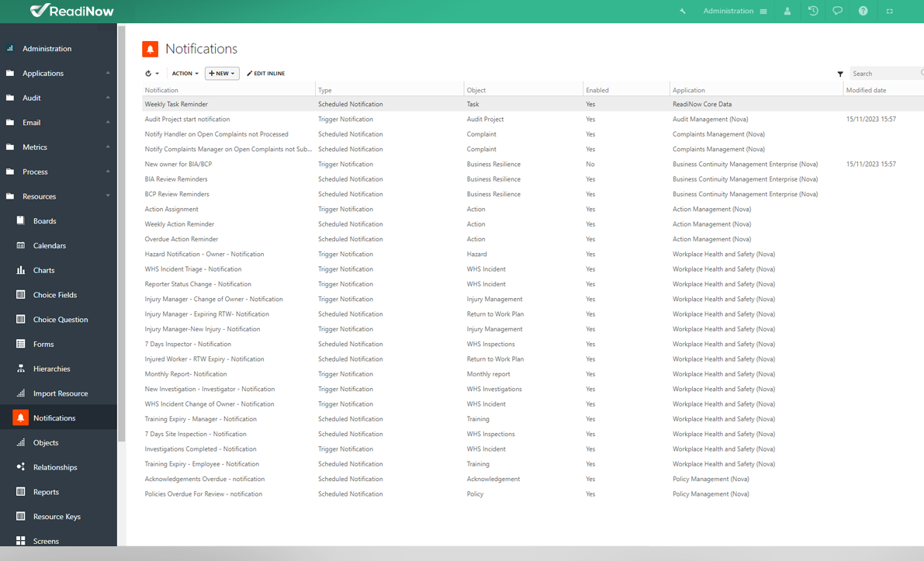
Task: Open the user profile icon in header
Action: pos(787,11)
